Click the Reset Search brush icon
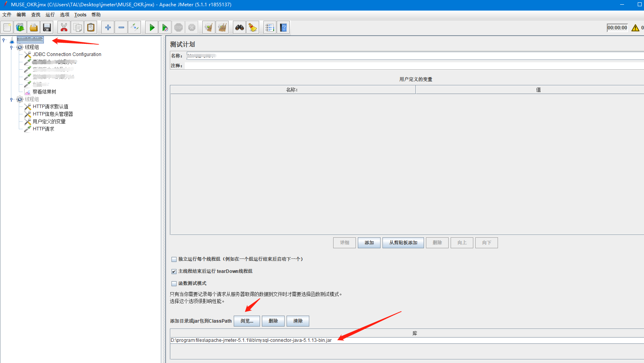This screenshot has height=363, width=644. (253, 27)
